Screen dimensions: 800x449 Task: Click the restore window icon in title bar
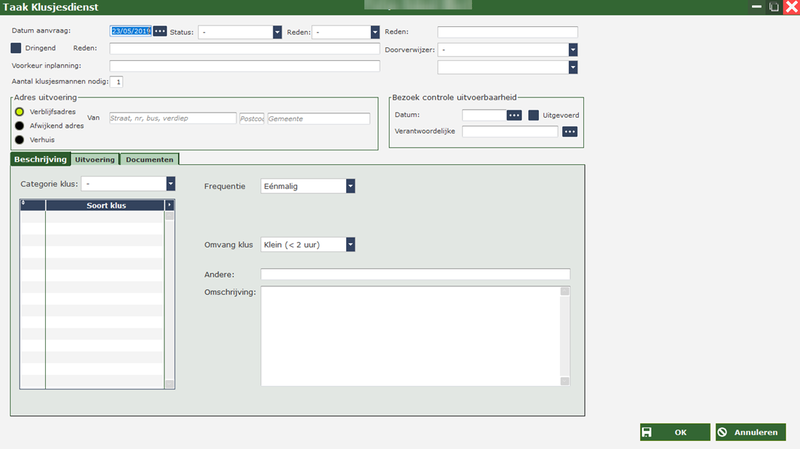(773, 7)
